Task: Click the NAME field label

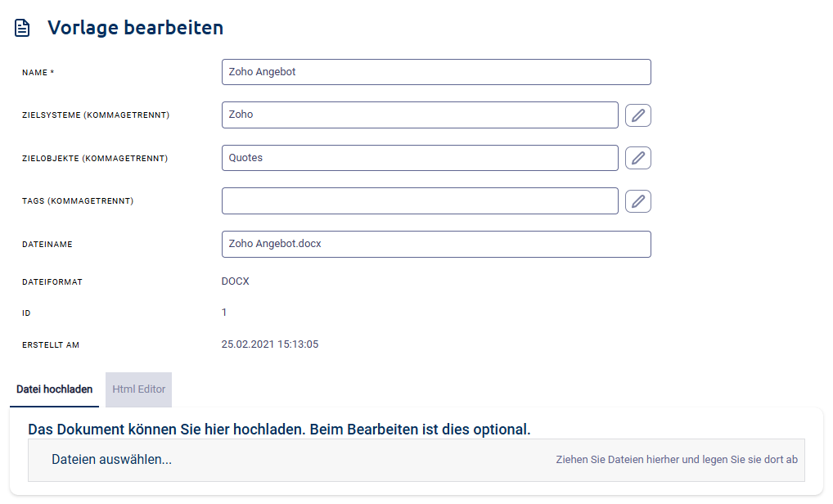Action: (x=38, y=72)
